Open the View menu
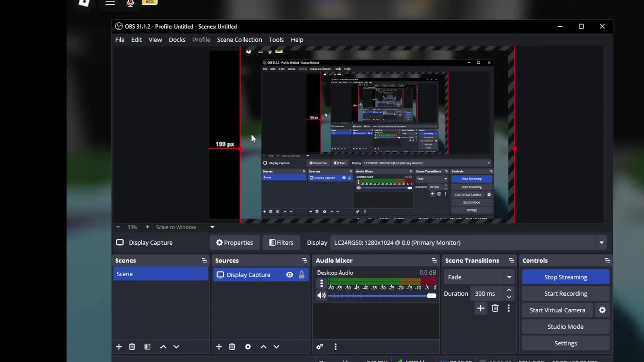This screenshot has width=644, height=362. (x=155, y=40)
